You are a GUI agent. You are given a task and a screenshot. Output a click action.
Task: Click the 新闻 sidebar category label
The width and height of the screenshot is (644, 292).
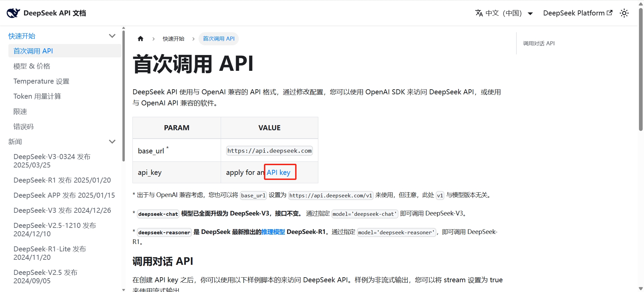tap(15, 142)
